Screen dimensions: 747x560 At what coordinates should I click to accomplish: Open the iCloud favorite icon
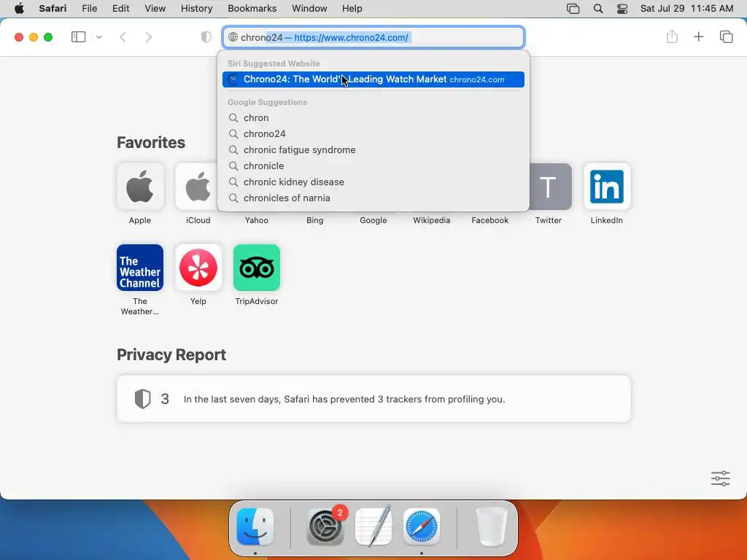(197, 187)
